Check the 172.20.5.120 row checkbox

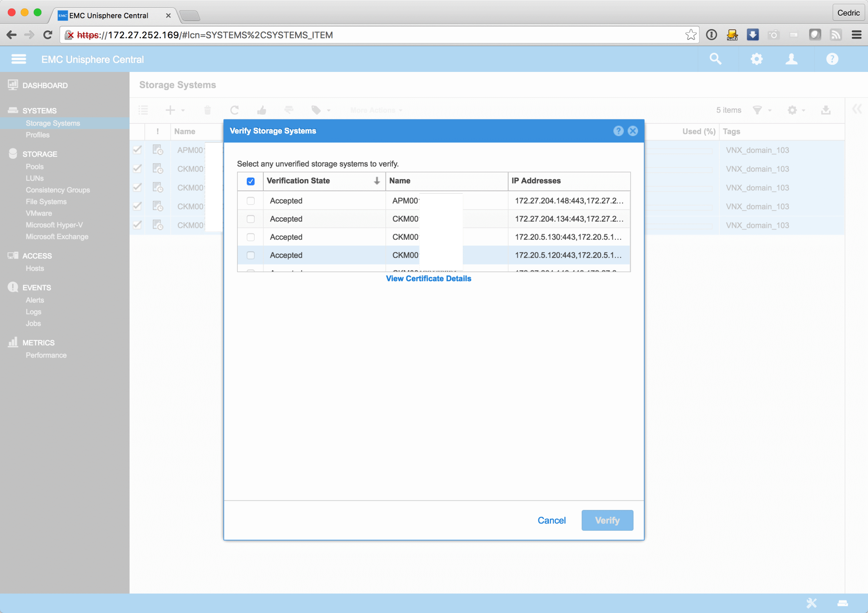[x=250, y=255]
